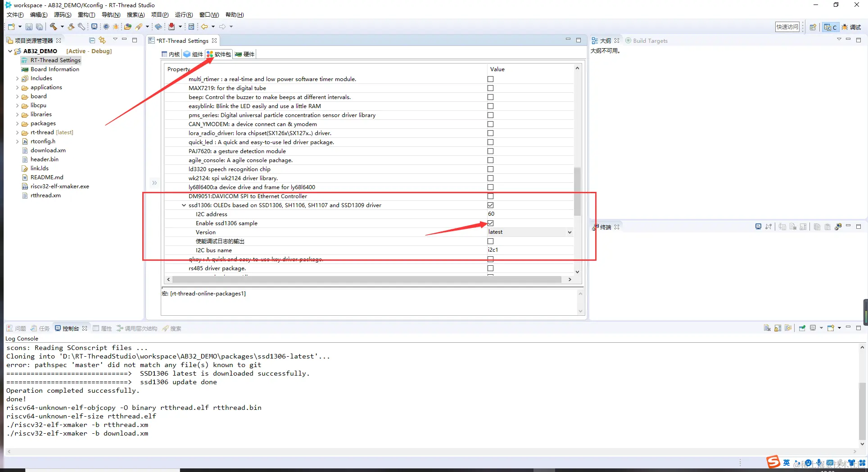Click the Log Console vertical scrollbar
The width and height of the screenshot is (868, 472).
pos(862,411)
